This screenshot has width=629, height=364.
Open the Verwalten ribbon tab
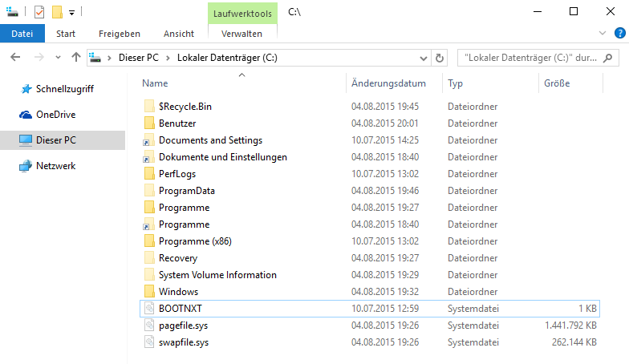click(x=242, y=34)
